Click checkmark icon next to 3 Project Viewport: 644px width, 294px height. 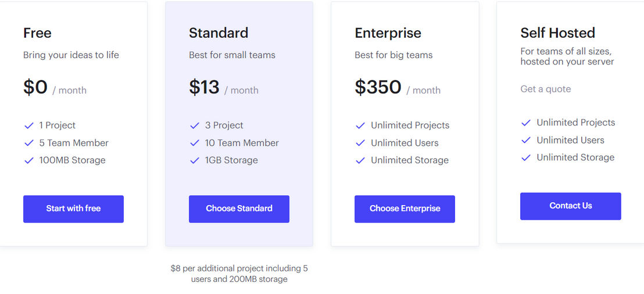coord(195,126)
